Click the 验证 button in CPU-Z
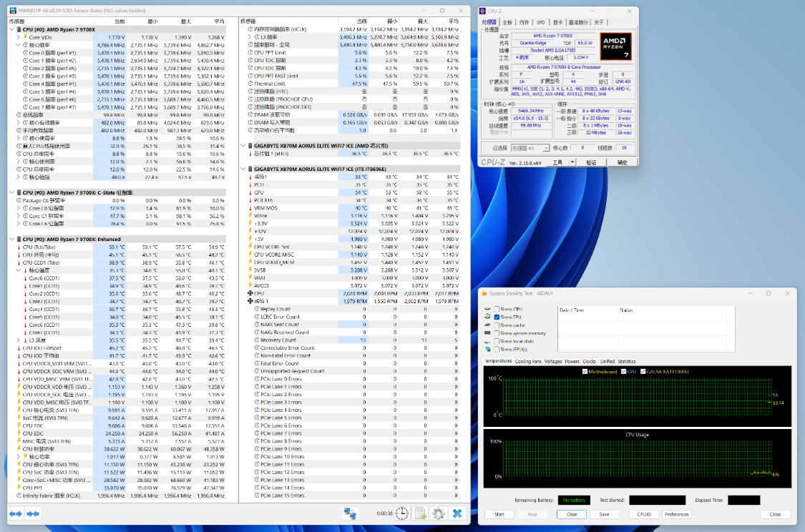Image resolution: width=805 pixels, height=532 pixels. [591, 162]
